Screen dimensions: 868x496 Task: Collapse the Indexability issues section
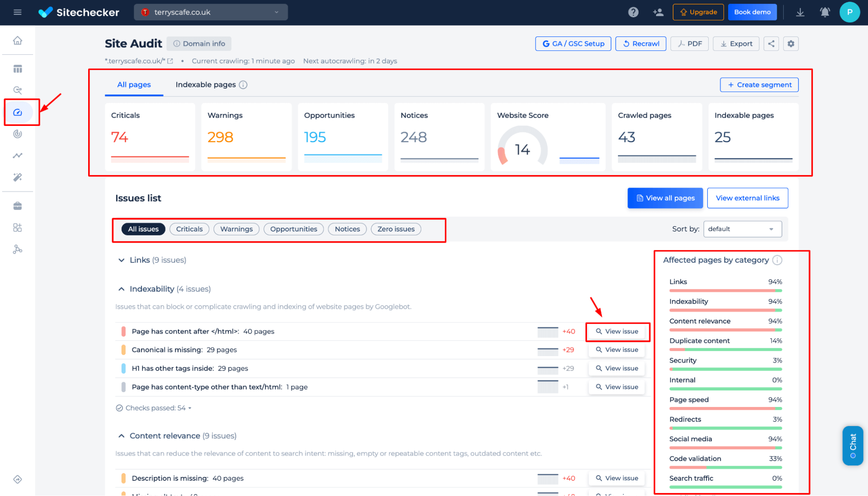point(122,289)
